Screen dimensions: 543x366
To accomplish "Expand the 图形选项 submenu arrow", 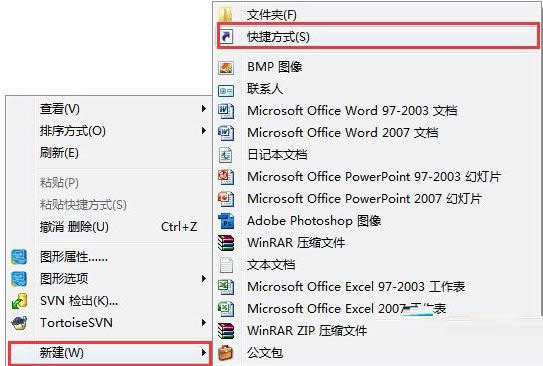I will point(204,279).
